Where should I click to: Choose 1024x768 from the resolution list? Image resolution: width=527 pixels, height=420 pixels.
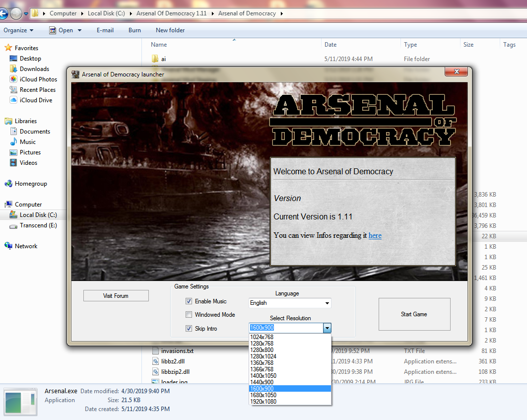[290, 337]
